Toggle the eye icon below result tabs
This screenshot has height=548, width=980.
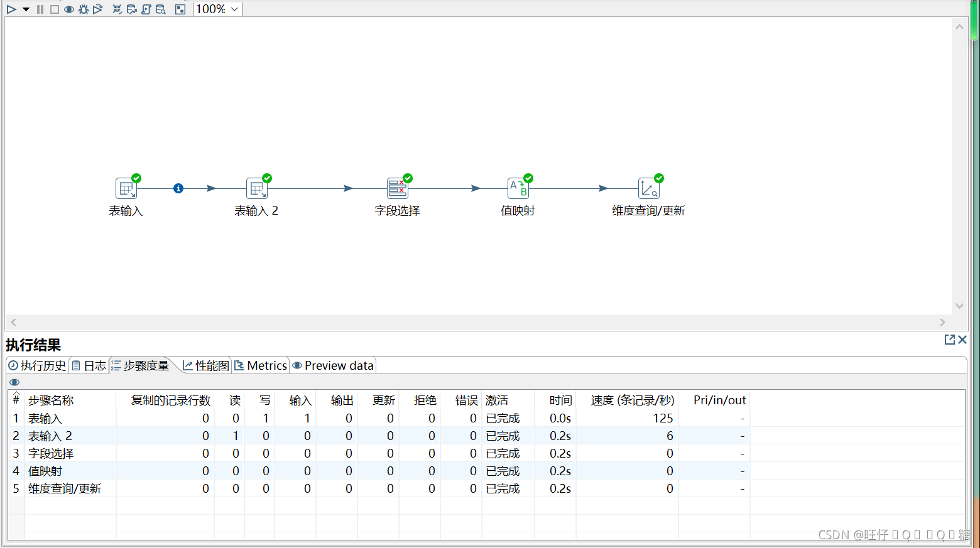tap(14, 382)
